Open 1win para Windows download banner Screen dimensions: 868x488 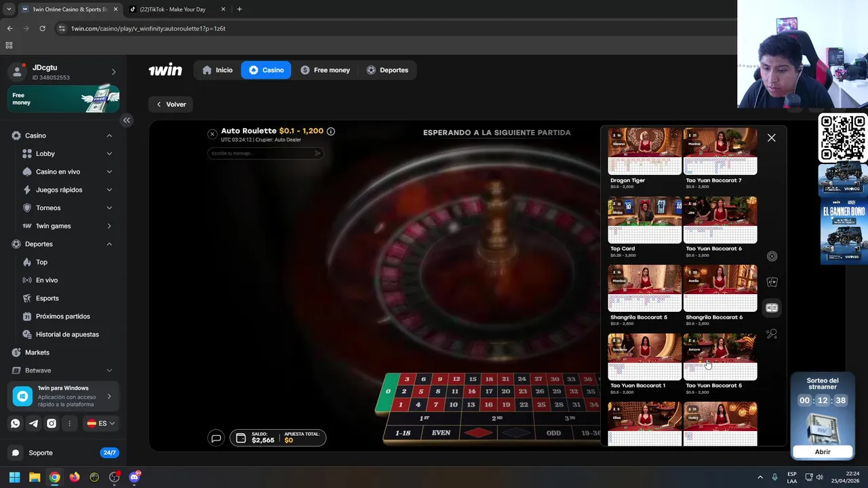64,396
